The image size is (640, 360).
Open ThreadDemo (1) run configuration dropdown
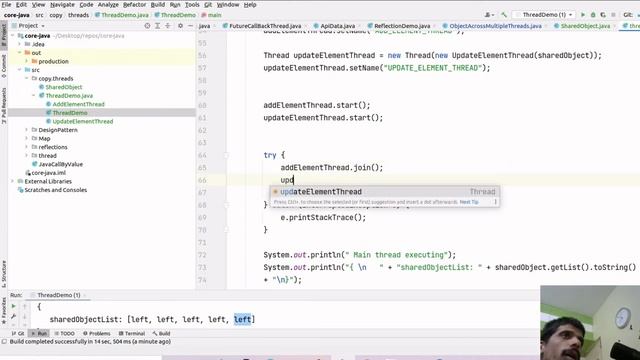pos(544,15)
